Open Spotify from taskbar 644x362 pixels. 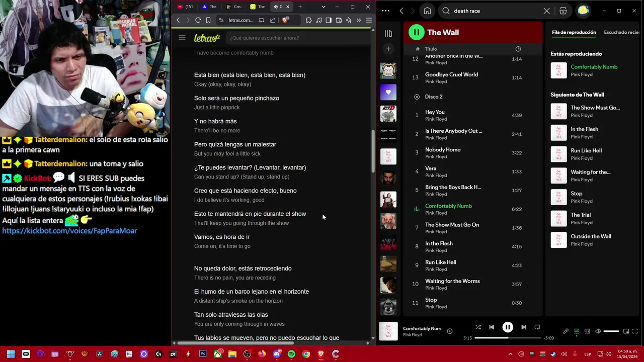click(291, 354)
